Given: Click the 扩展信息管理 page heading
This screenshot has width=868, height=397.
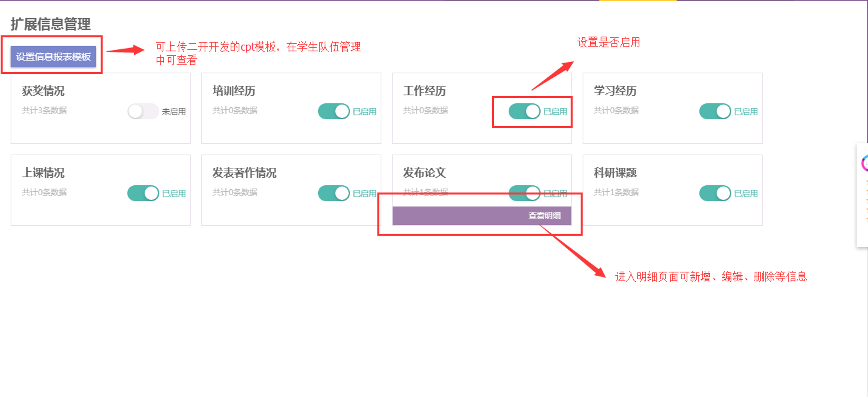Looking at the screenshot, I should point(51,25).
